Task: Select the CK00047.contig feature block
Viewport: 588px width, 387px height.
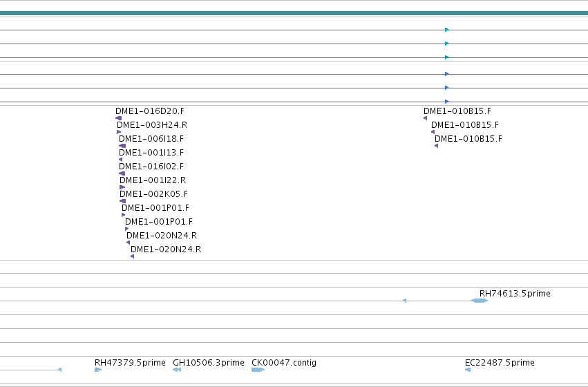Action: pos(258,370)
